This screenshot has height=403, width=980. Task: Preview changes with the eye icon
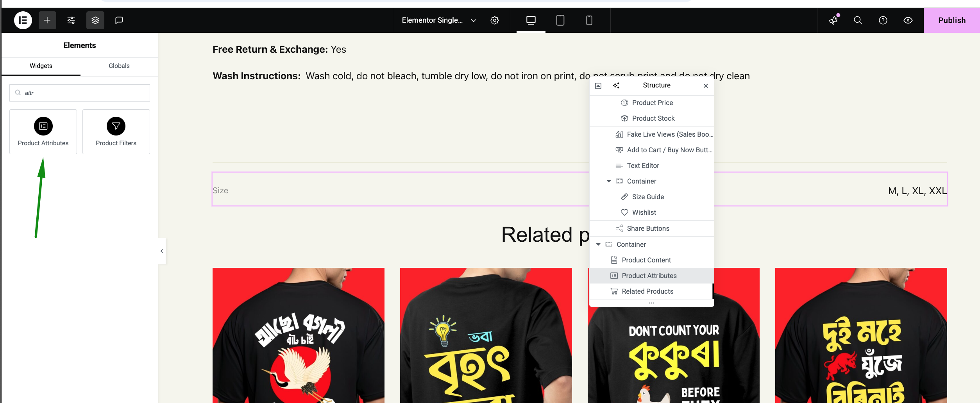click(x=908, y=20)
